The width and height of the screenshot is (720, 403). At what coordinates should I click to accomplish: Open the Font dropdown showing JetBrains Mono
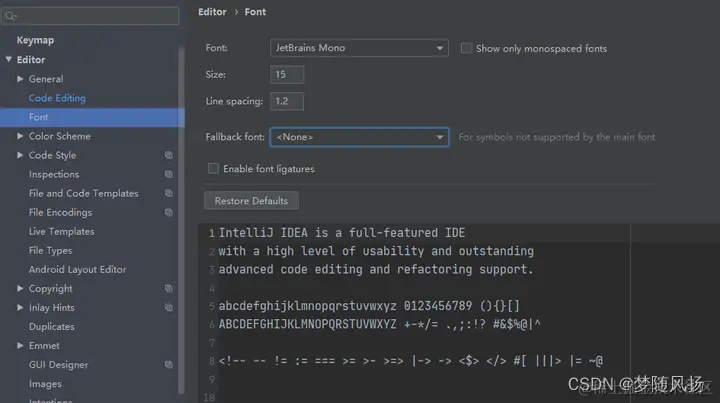tap(359, 48)
